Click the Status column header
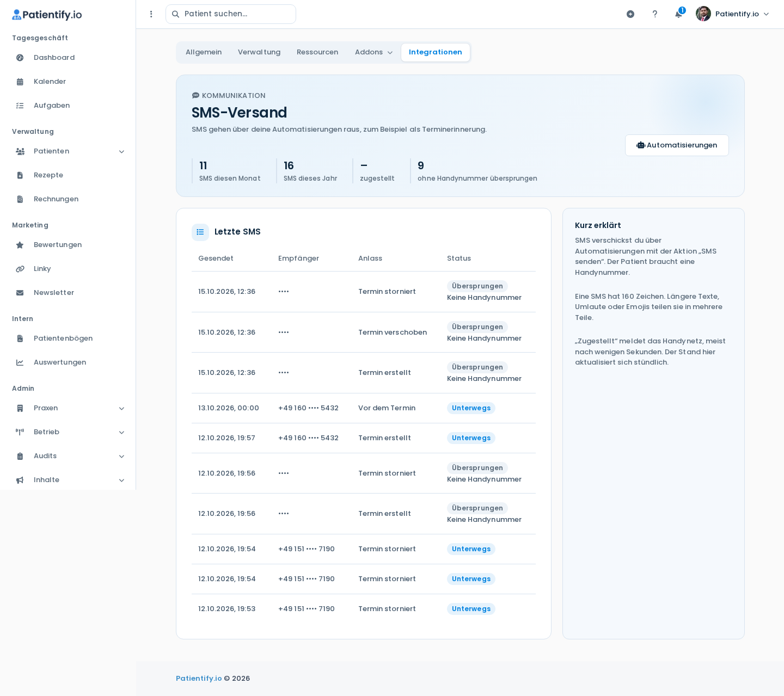 coord(459,258)
